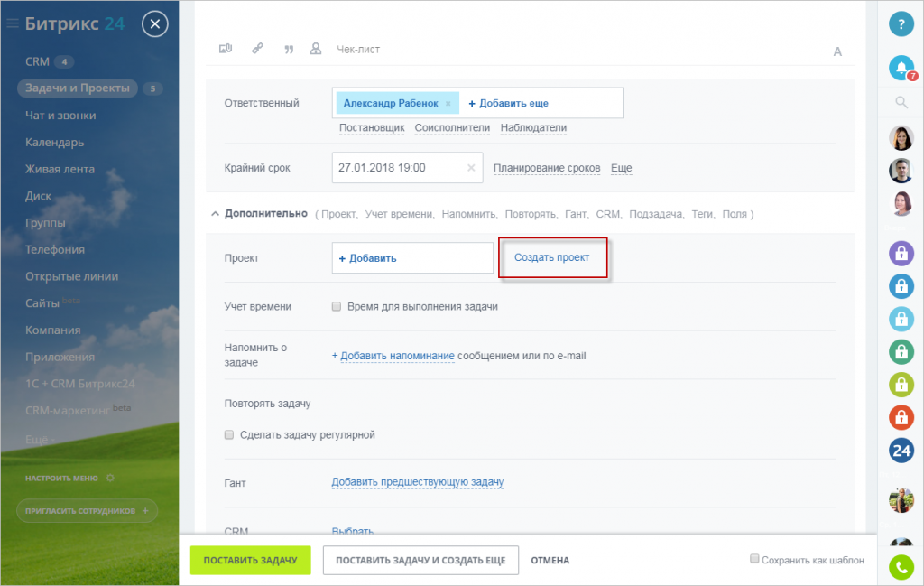Open the dark green lock chat icon

click(x=901, y=352)
